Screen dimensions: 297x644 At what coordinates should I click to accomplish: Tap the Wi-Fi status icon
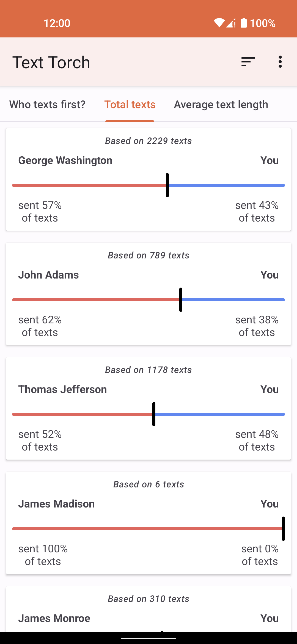[x=219, y=23]
